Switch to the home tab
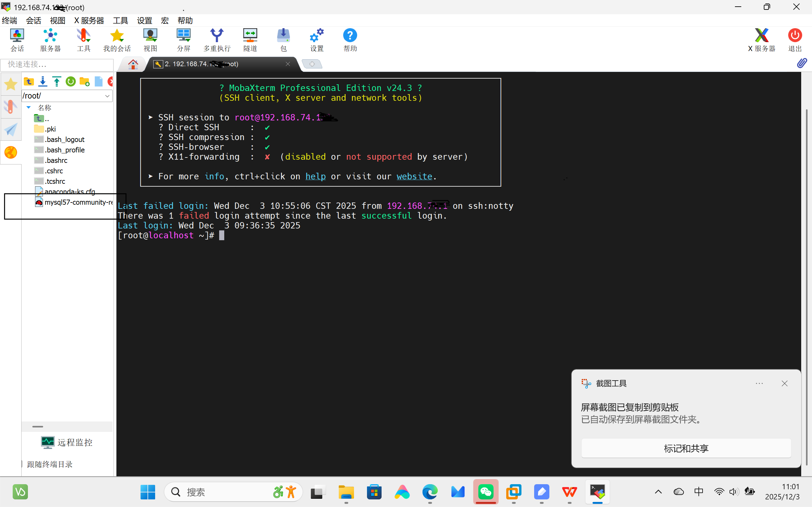This screenshot has width=812, height=507. point(133,64)
